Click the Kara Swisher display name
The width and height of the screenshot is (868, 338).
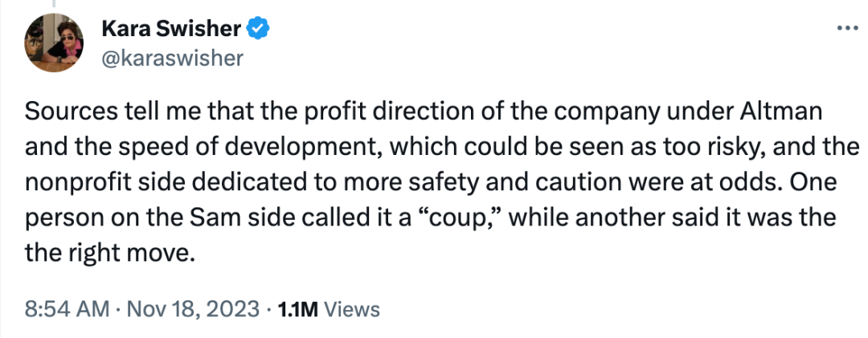pyautogui.click(x=171, y=30)
